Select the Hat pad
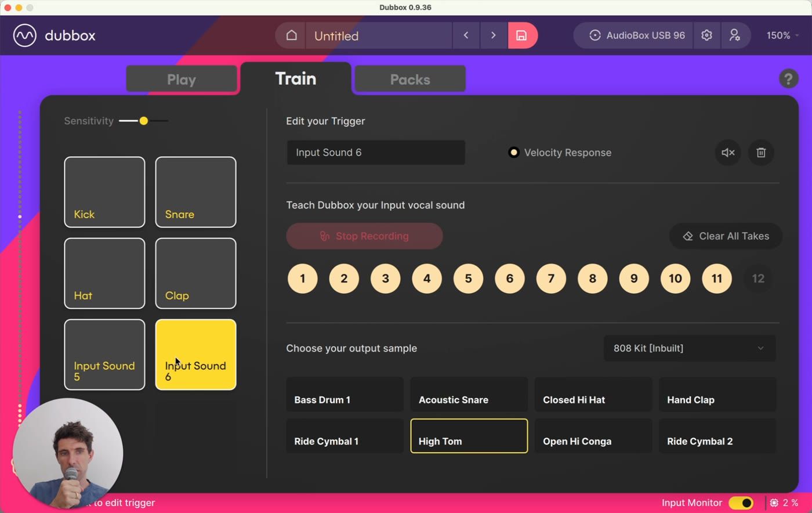This screenshot has width=812, height=513. [x=104, y=273]
